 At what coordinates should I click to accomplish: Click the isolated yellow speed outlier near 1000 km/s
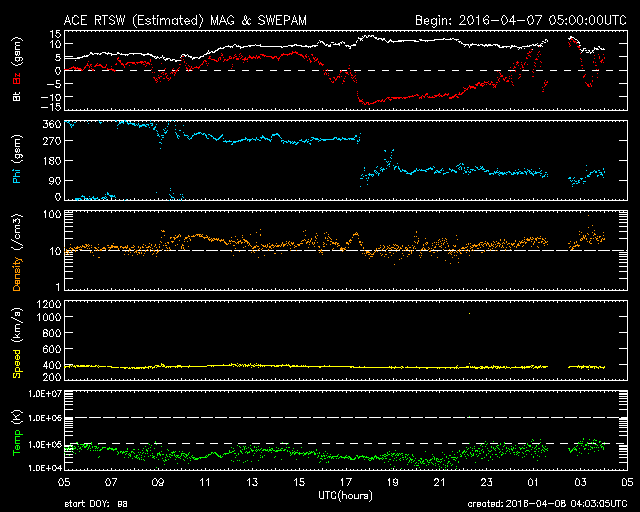(x=469, y=314)
